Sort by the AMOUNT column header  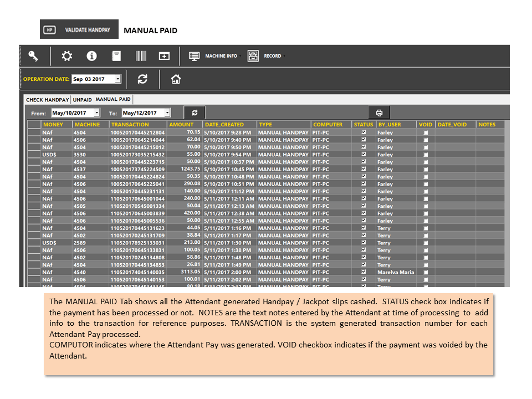tap(181, 125)
